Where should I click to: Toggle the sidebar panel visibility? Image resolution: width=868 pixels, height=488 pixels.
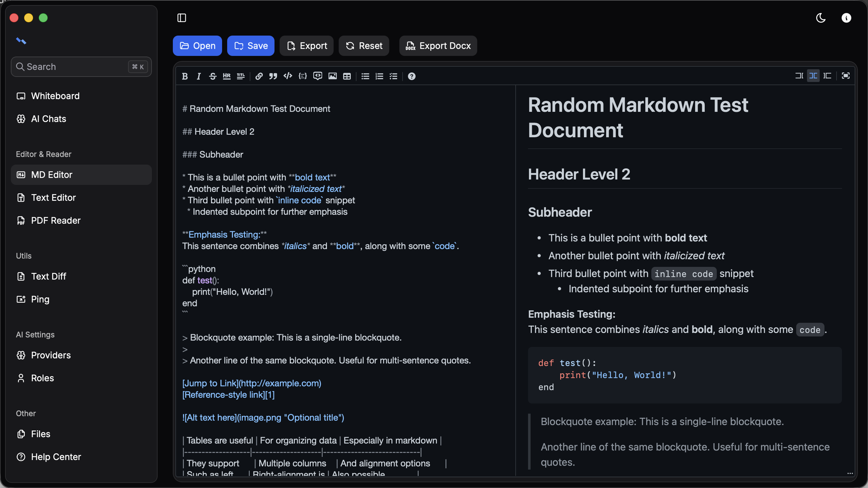pos(182,18)
